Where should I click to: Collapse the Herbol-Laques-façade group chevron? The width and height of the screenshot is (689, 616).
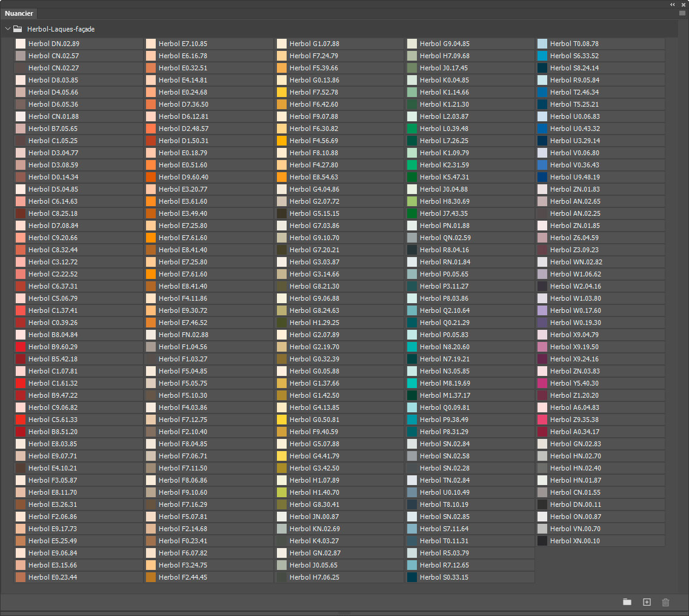coord(7,28)
